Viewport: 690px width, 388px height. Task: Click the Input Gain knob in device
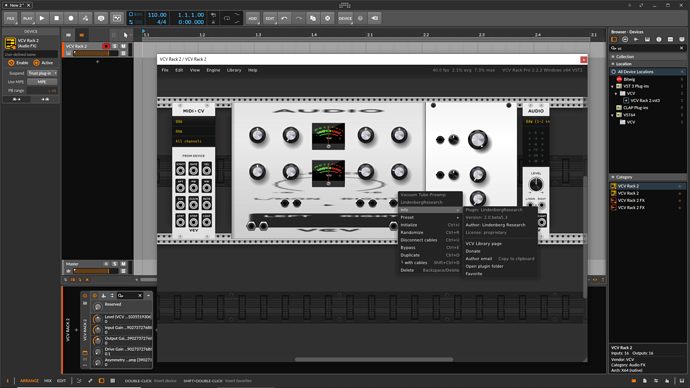pos(98,330)
